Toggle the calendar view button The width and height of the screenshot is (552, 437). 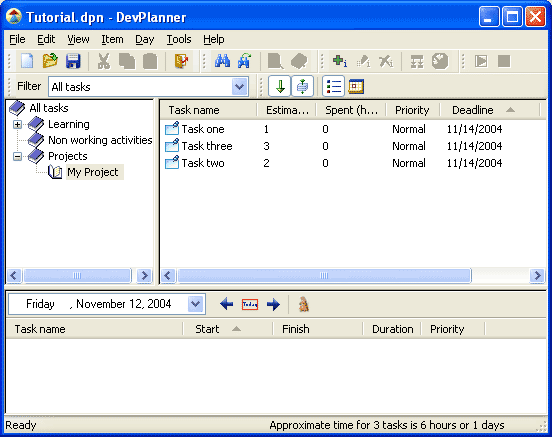point(356,86)
